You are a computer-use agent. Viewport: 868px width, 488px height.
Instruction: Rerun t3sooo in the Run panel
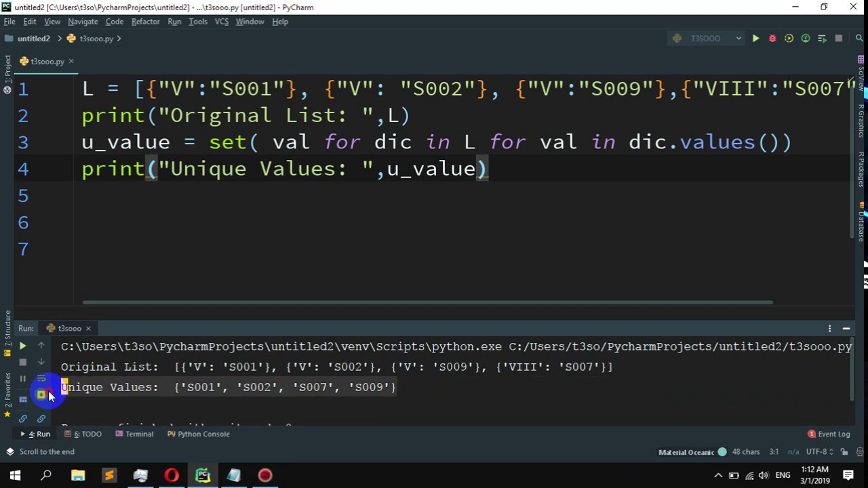pyautogui.click(x=22, y=346)
